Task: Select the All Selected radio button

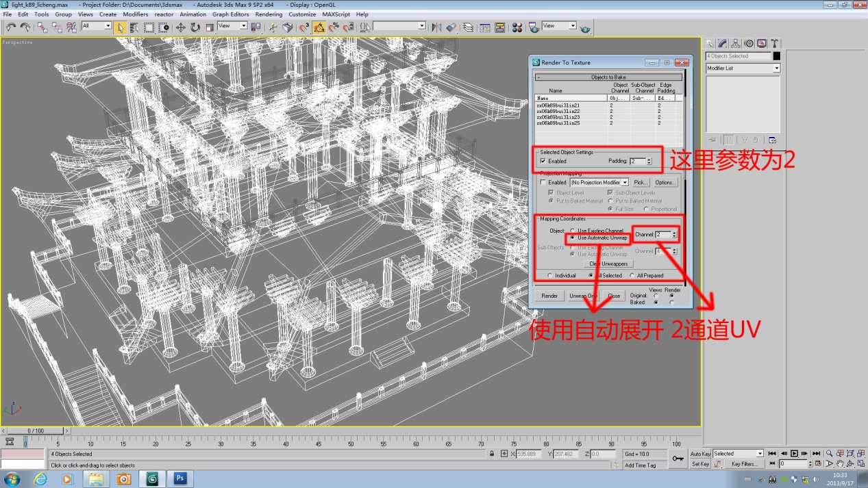Action: [591, 276]
